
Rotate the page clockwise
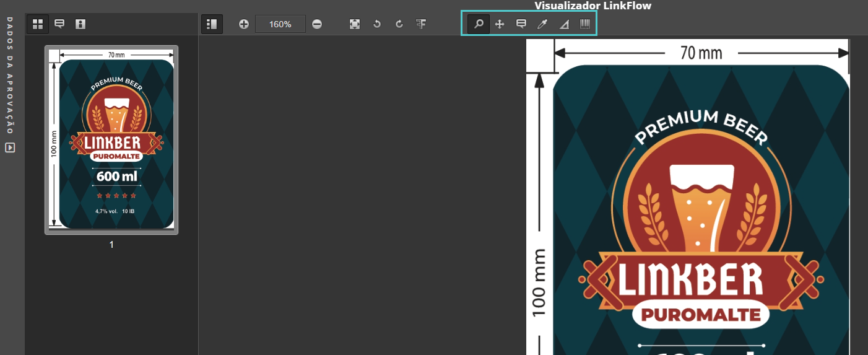pos(399,24)
